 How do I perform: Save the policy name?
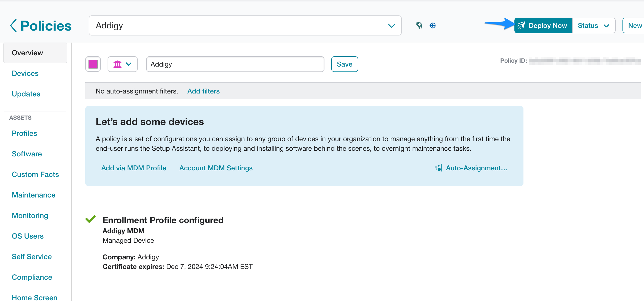[x=344, y=64]
